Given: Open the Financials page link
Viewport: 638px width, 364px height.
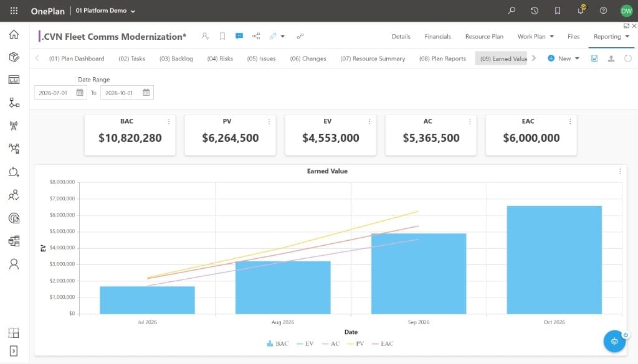Looking at the screenshot, I should [437, 37].
